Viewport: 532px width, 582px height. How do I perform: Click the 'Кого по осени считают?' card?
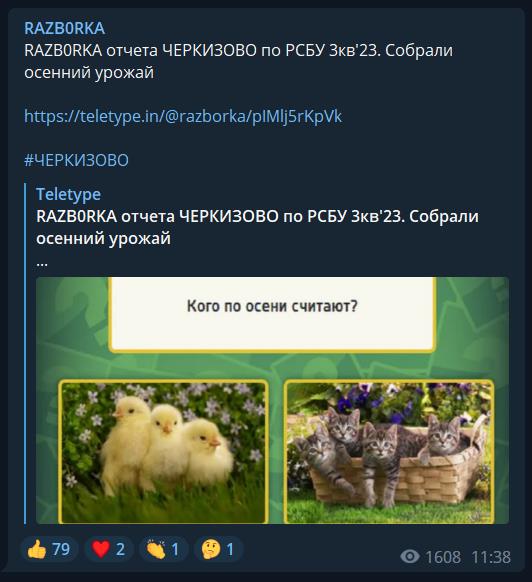pos(272,314)
